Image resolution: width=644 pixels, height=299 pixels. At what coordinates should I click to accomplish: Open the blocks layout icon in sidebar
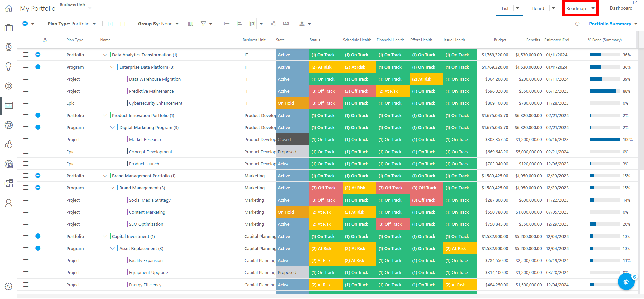[x=9, y=183]
